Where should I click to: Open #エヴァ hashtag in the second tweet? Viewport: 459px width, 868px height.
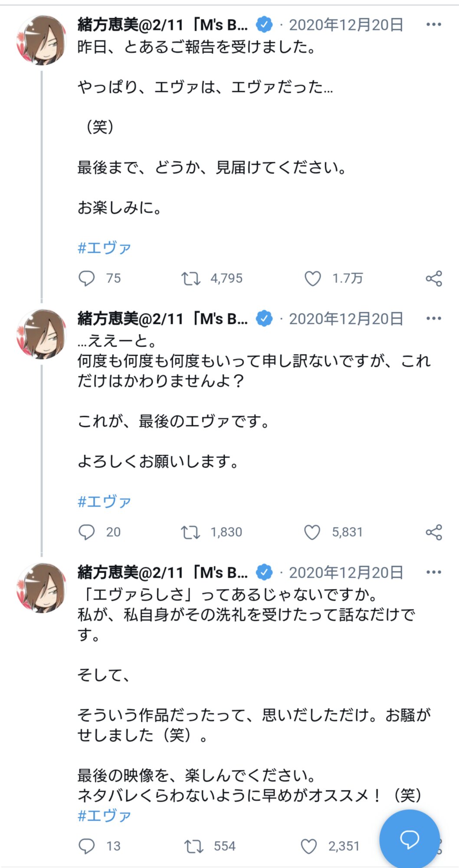104,502
